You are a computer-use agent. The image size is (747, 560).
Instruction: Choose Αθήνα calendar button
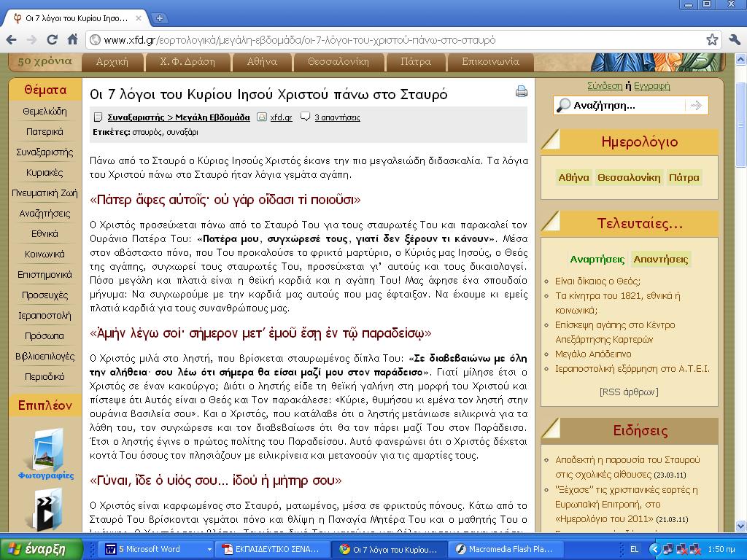click(573, 178)
